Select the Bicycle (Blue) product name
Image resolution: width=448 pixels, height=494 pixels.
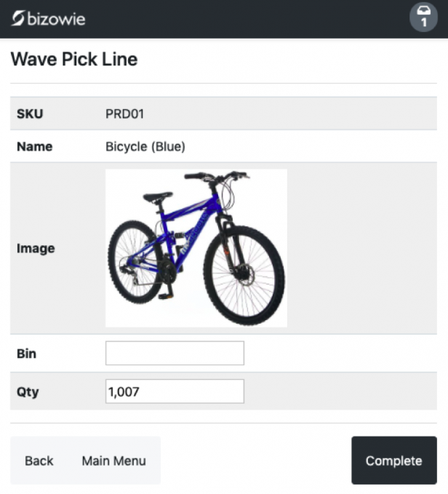point(145,146)
